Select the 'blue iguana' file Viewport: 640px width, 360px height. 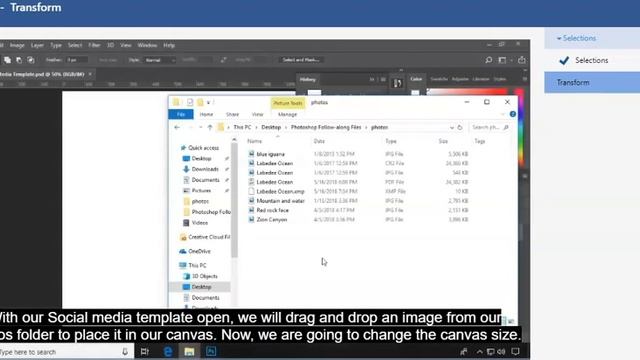(271, 154)
